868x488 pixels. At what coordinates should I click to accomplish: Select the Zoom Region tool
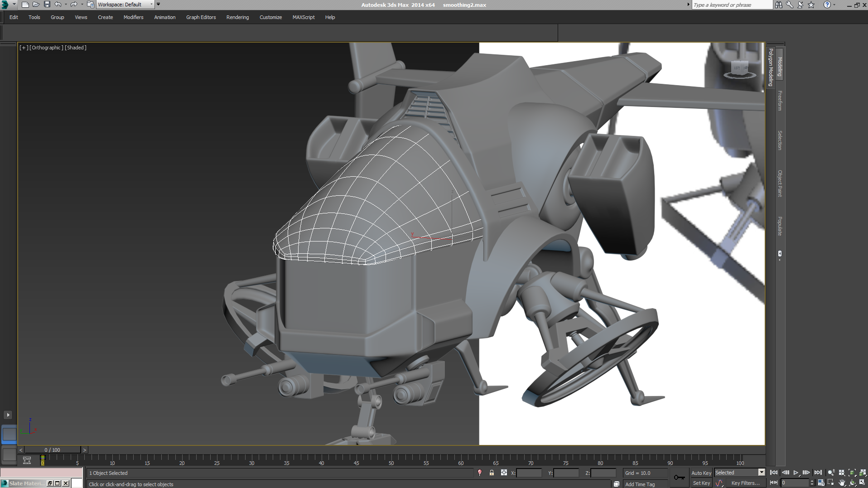point(831,483)
